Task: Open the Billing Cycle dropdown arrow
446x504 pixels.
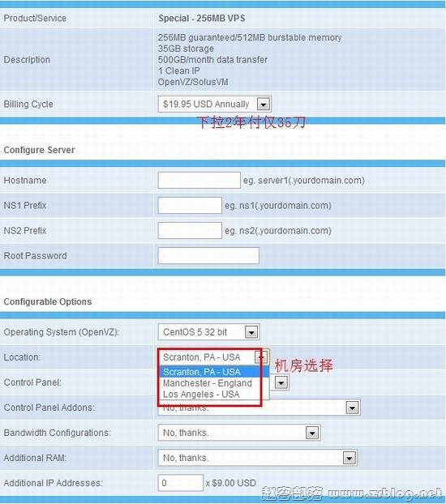Action: (264, 105)
